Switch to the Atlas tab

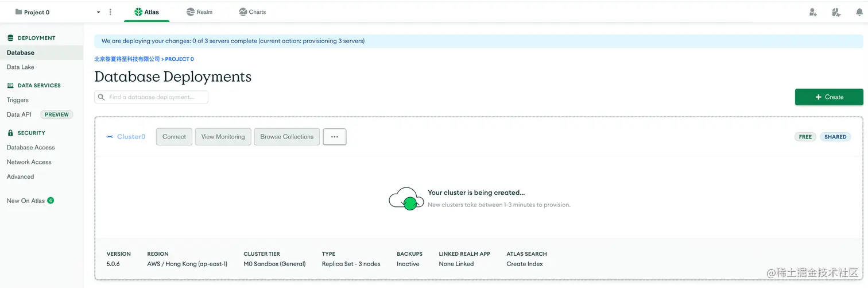coord(146,11)
